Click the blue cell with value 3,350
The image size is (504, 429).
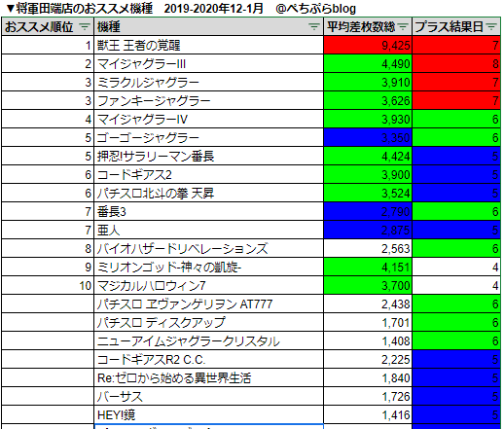point(368,137)
